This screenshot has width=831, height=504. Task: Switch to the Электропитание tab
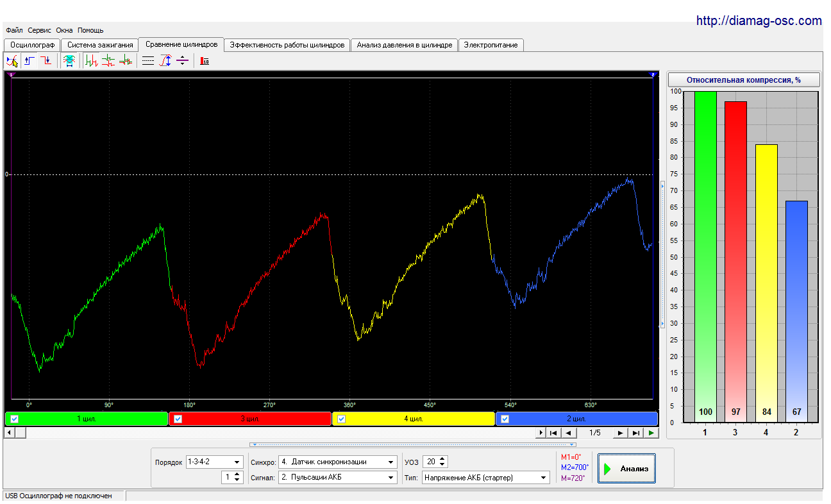pyautogui.click(x=492, y=45)
